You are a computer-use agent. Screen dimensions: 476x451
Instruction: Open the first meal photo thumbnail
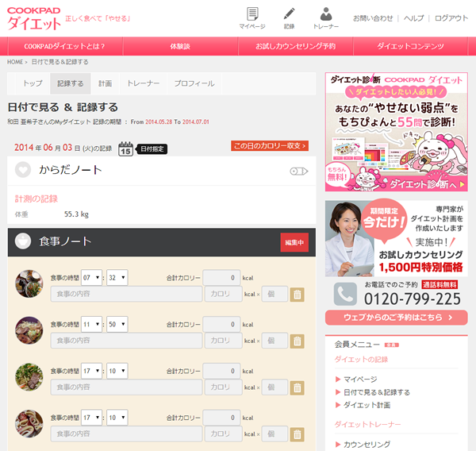pyautogui.click(x=29, y=283)
